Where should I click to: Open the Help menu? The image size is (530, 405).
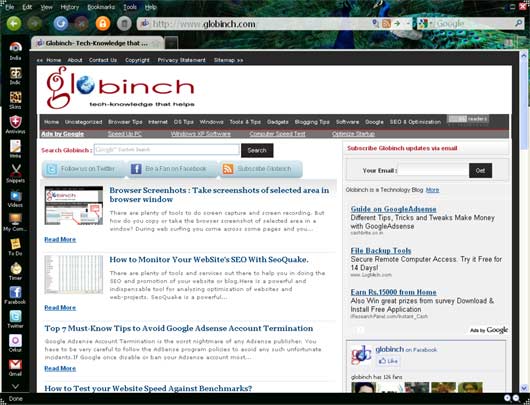click(x=150, y=7)
